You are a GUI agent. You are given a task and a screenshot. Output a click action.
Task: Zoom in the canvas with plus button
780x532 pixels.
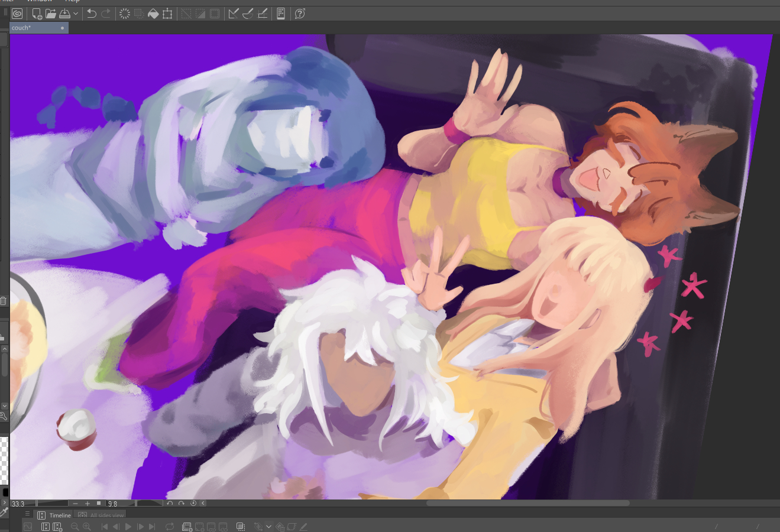click(88, 504)
